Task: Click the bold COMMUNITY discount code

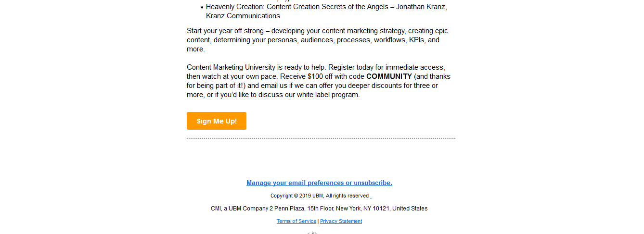Action: pos(389,76)
